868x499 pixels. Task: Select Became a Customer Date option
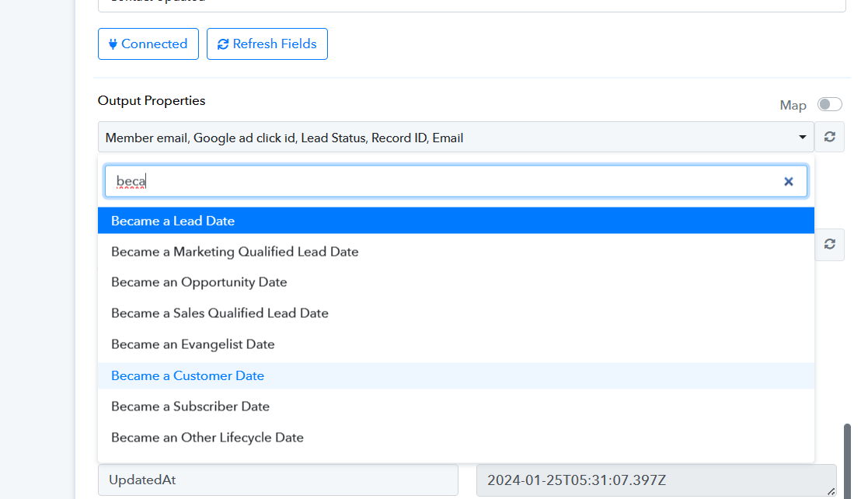click(x=455, y=375)
